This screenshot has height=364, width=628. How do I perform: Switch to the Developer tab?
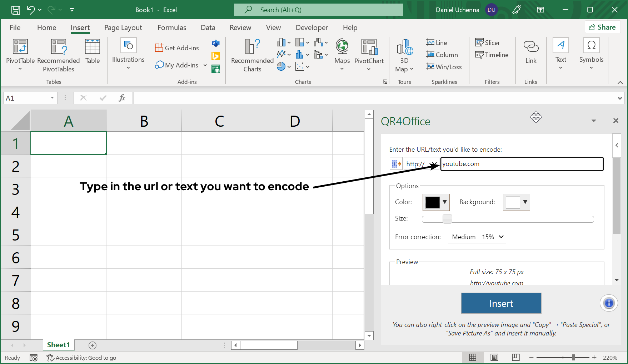(x=311, y=27)
